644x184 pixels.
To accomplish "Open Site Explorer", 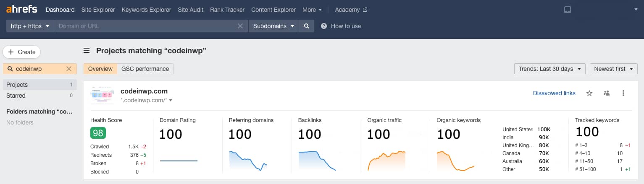I will coord(98,10).
